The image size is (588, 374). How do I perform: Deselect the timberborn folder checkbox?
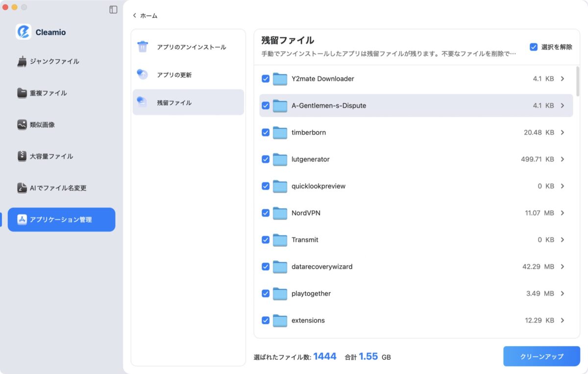(x=265, y=132)
